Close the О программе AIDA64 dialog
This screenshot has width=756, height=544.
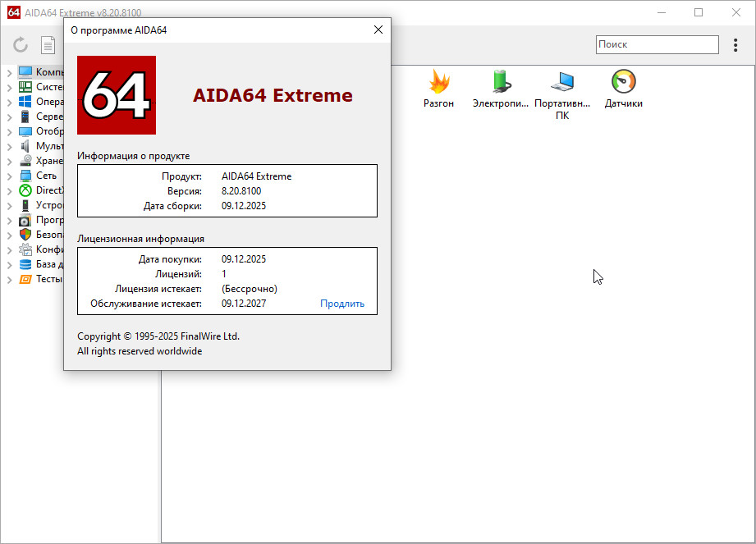378,30
